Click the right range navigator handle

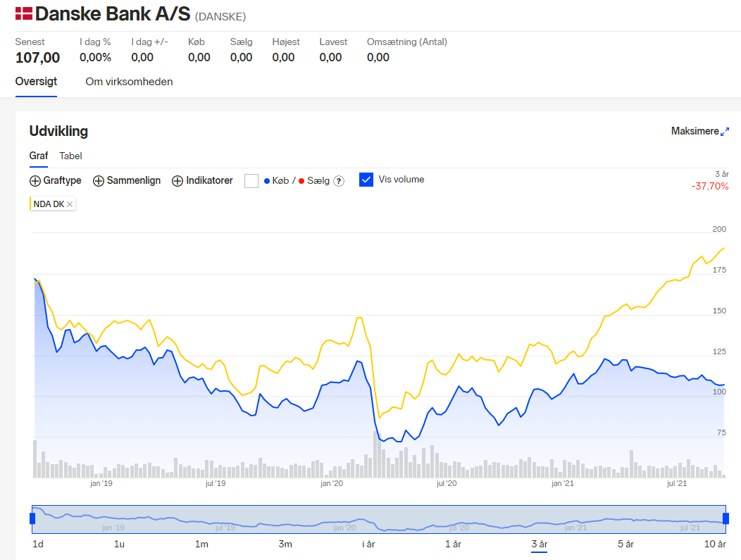coord(726,518)
